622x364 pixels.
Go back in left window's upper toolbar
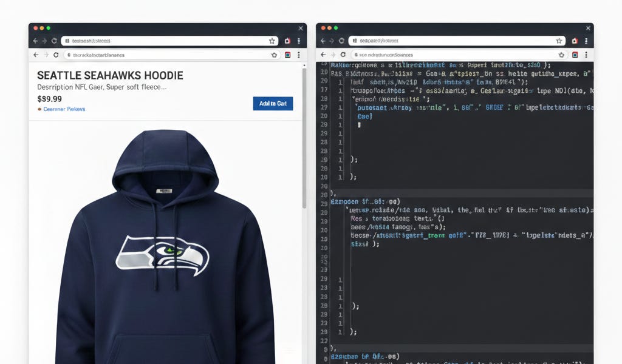click(36, 41)
